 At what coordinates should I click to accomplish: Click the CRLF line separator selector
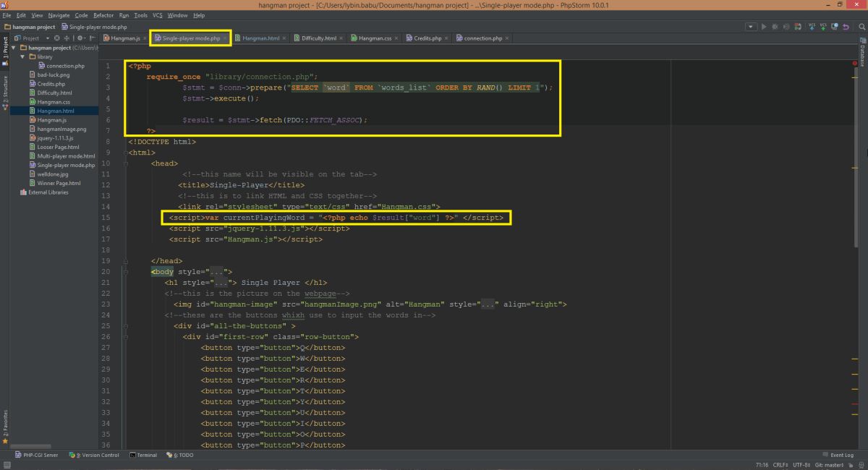click(782, 465)
